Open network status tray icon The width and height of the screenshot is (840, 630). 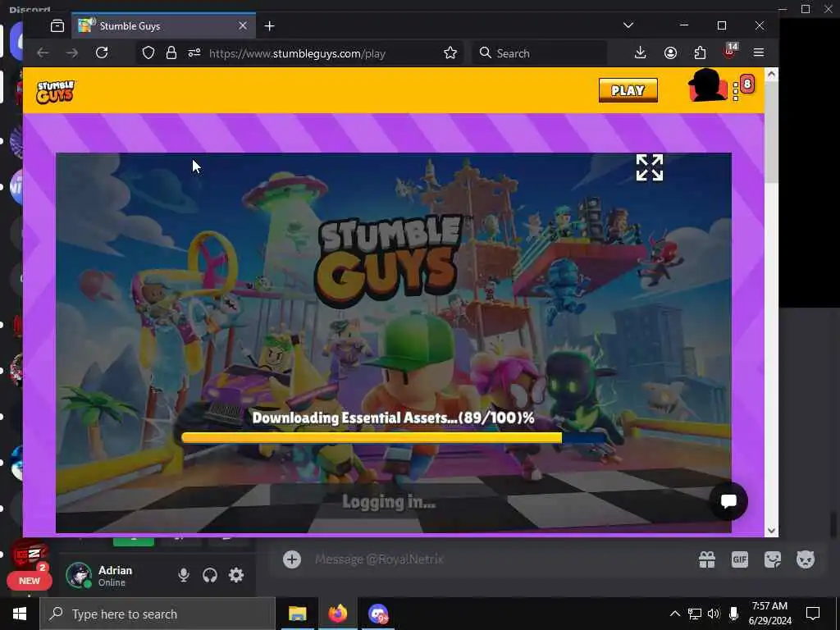(695, 614)
